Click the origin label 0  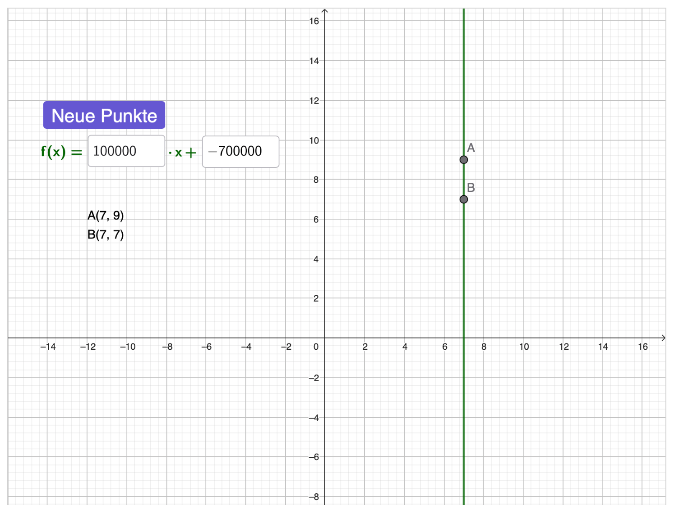click(x=316, y=347)
